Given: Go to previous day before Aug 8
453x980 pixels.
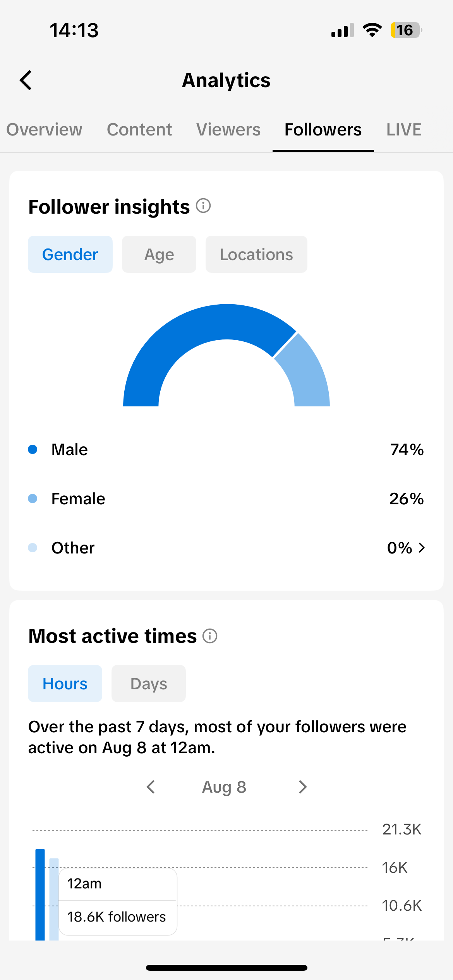Looking at the screenshot, I should [151, 787].
